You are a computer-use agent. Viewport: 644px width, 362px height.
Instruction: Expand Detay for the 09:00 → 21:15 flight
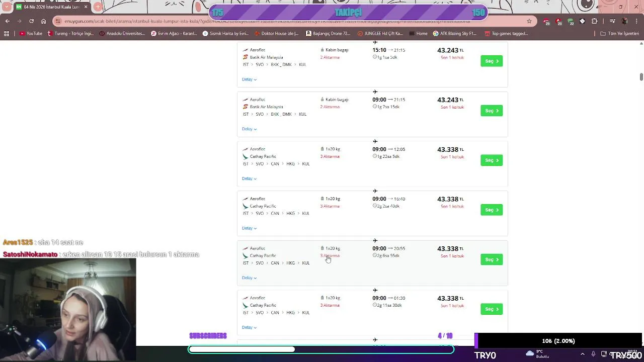coord(249,129)
